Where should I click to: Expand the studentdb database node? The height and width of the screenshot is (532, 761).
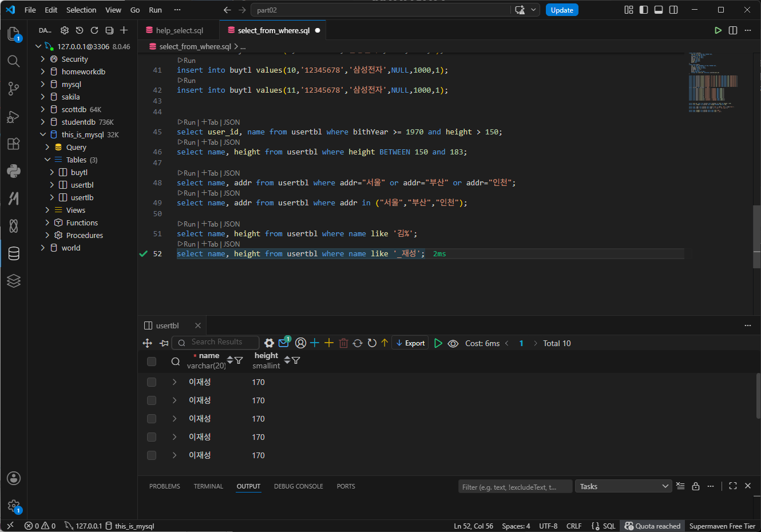[x=43, y=122]
